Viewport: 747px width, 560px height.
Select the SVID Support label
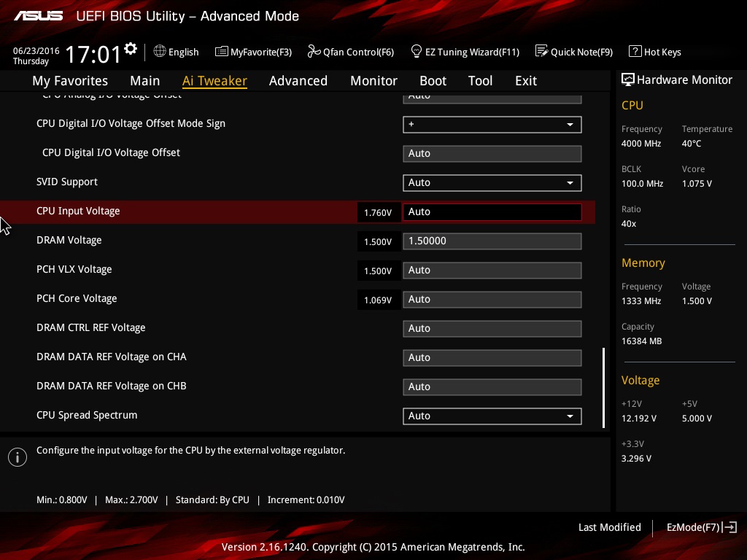click(x=66, y=182)
